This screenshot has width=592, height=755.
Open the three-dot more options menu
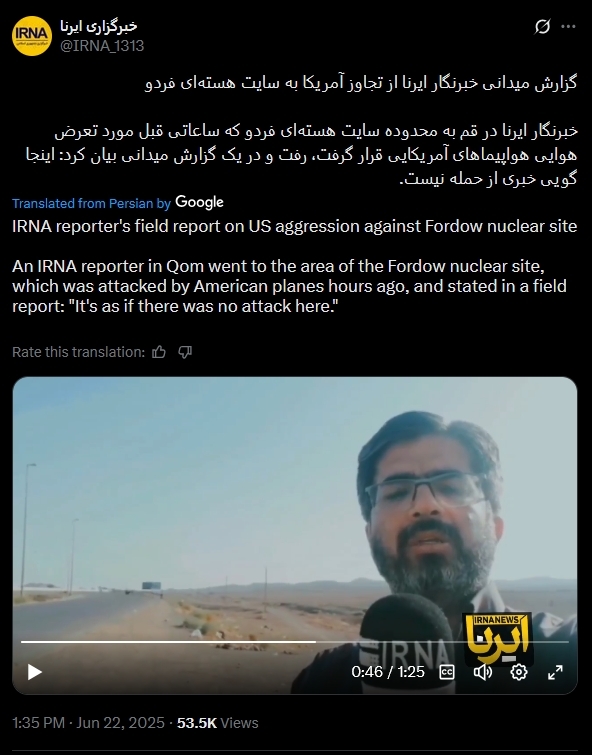click(569, 26)
